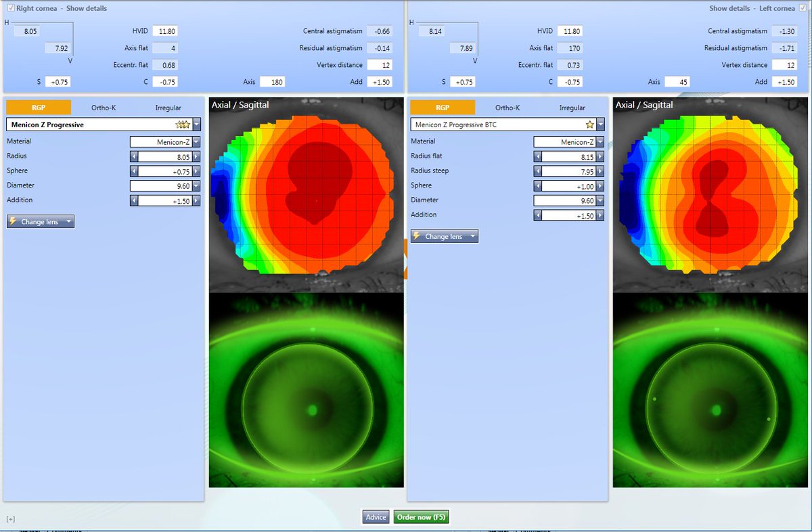
Task: Click left eye V value 7.89
Action: pyautogui.click(x=463, y=48)
